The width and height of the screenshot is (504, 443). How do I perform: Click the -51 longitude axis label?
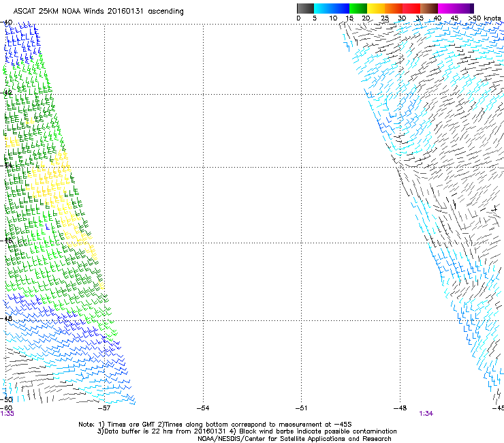click(301, 408)
